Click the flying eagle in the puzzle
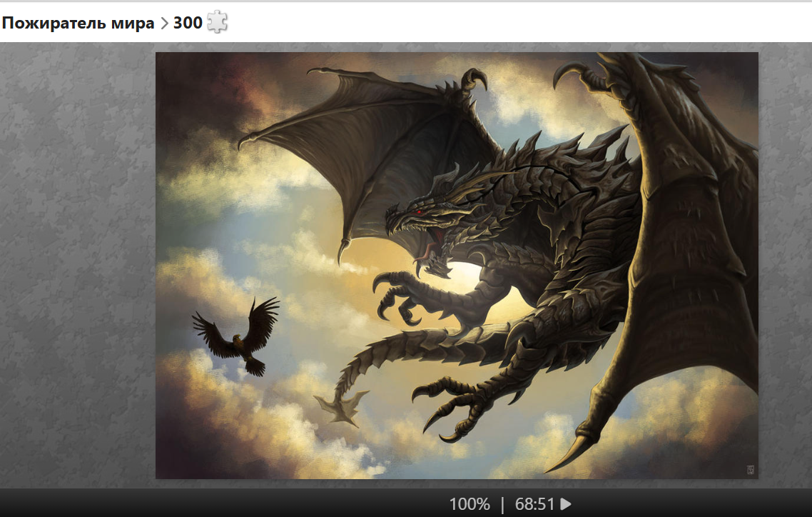 pos(238,335)
